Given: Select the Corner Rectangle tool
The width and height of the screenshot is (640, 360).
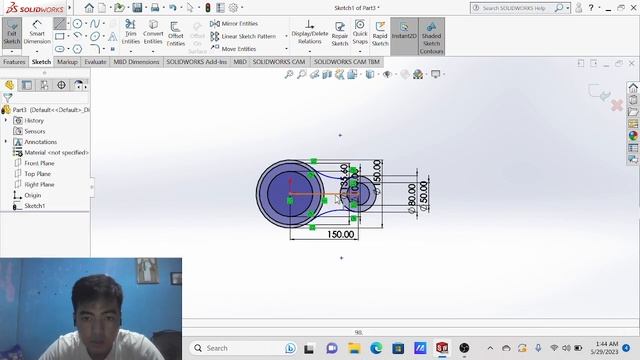Looking at the screenshot, I should [x=60, y=36].
